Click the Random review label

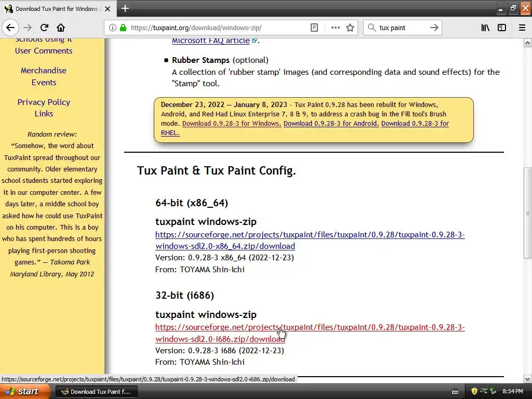(52, 135)
